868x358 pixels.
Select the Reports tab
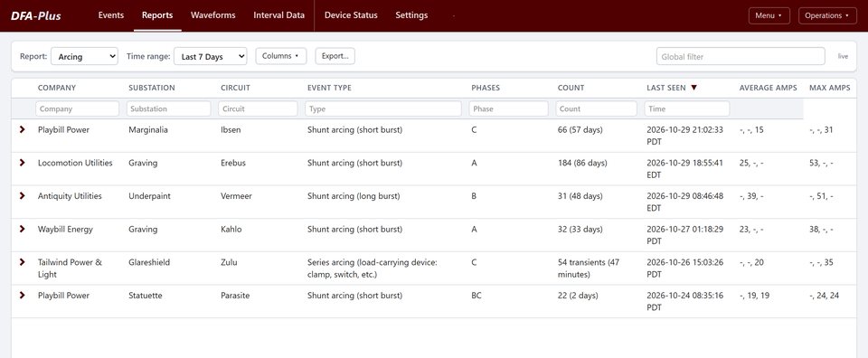click(157, 15)
